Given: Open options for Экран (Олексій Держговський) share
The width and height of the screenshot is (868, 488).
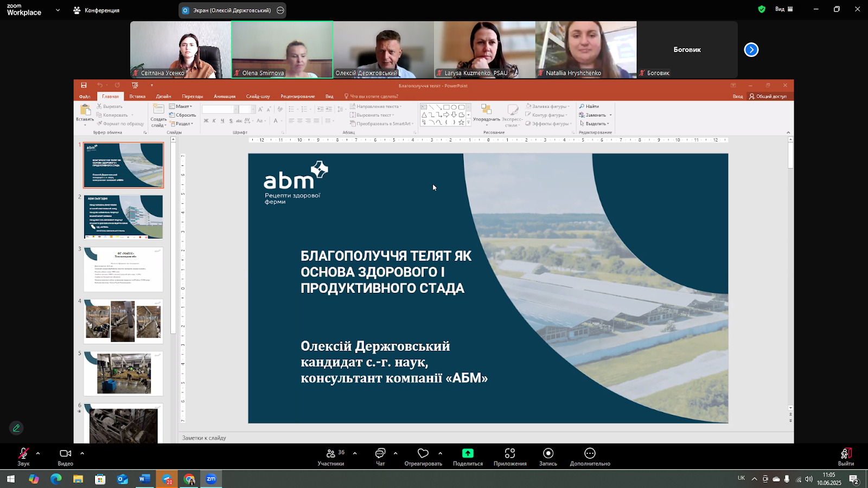Looking at the screenshot, I should pos(280,10).
